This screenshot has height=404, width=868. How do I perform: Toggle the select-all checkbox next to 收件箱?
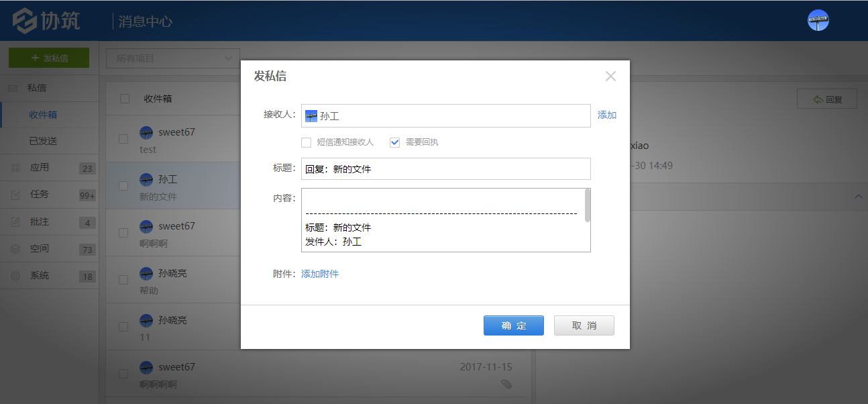(123, 98)
